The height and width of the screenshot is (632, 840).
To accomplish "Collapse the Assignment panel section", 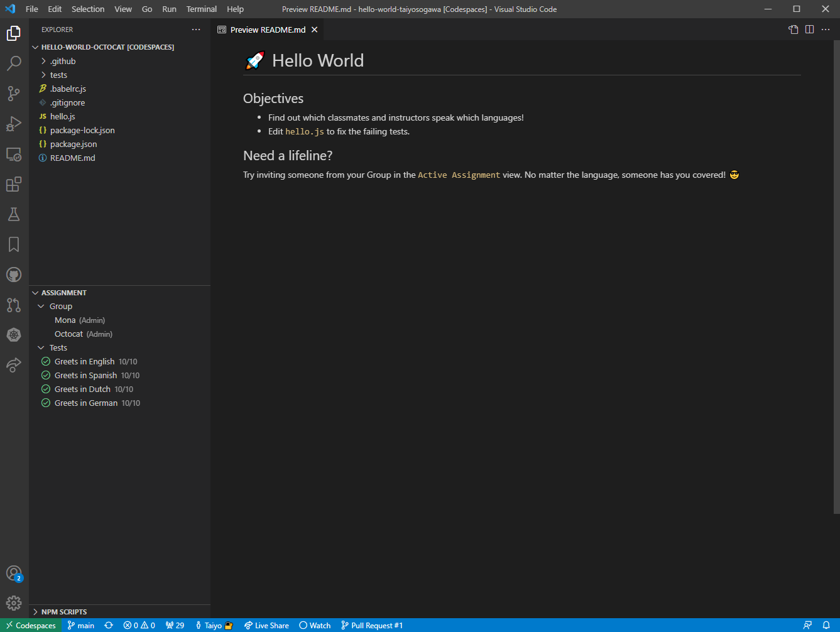I will [x=63, y=293].
